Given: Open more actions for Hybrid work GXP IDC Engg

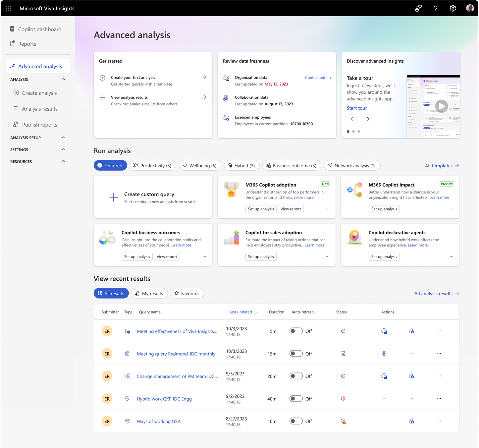Looking at the screenshot, I should pos(439,399).
